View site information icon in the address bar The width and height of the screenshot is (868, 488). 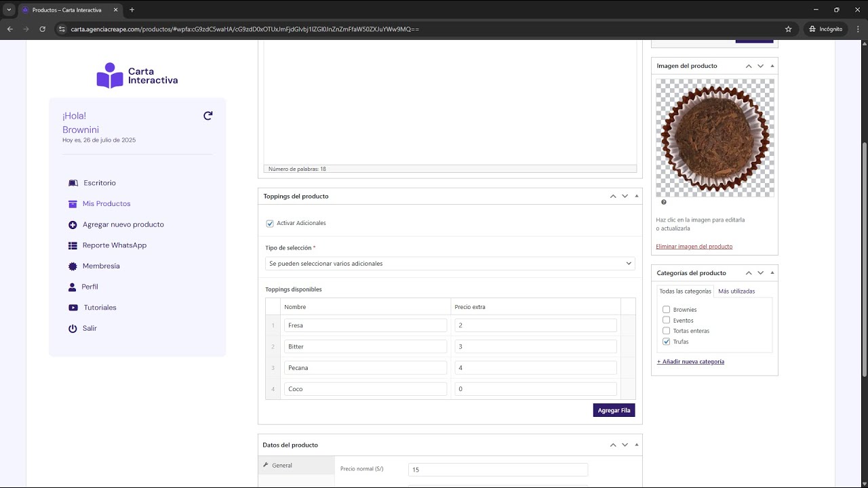62,29
